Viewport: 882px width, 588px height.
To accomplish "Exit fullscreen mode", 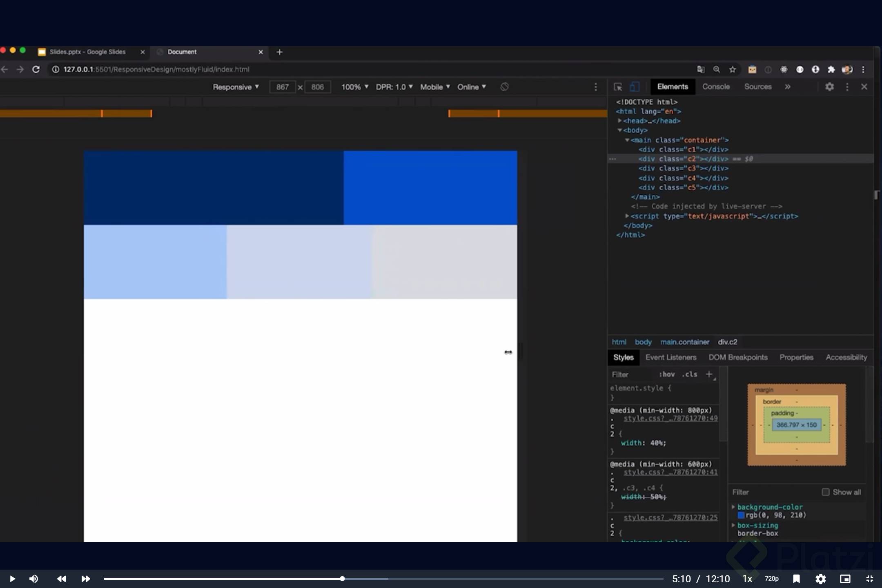I will (x=870, y=579).
